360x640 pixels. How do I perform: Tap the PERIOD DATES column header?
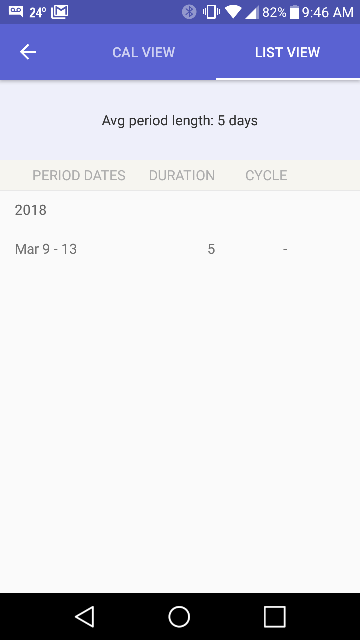(x=79, y=176)
